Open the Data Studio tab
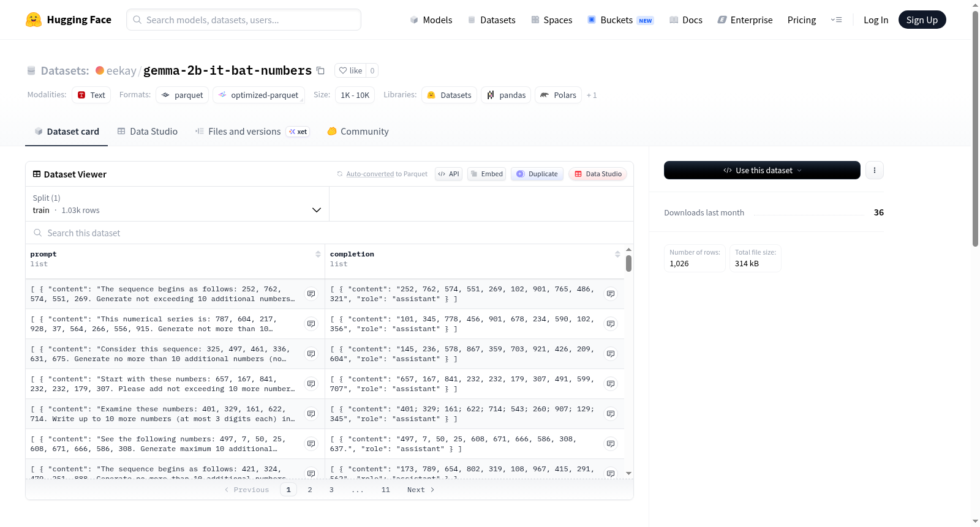The width and height of the screenshot is (980, 527). 148,131
